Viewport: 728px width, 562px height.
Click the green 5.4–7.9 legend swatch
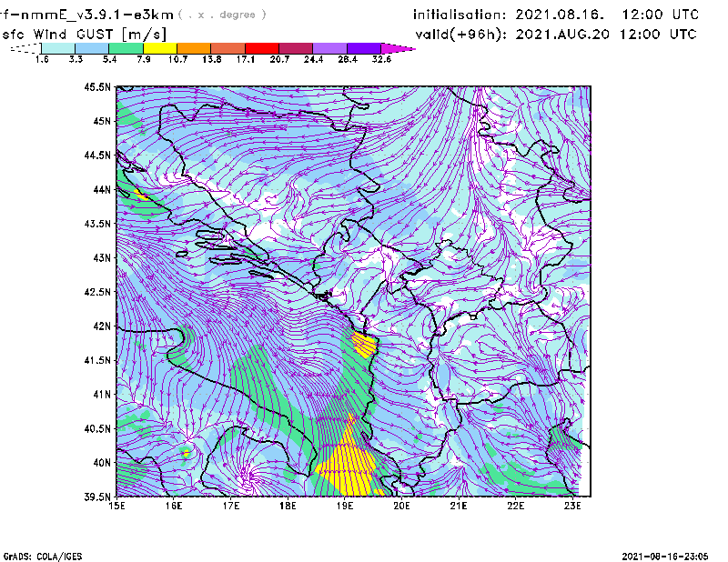126,48
